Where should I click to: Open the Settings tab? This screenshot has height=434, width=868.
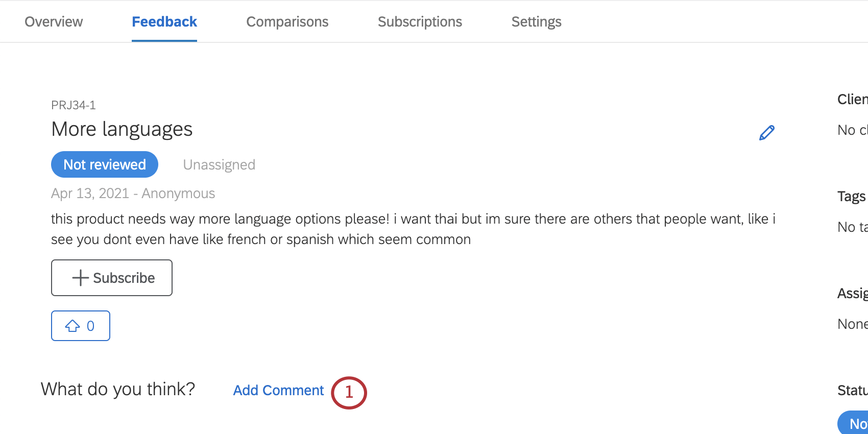tap(536, 21)
